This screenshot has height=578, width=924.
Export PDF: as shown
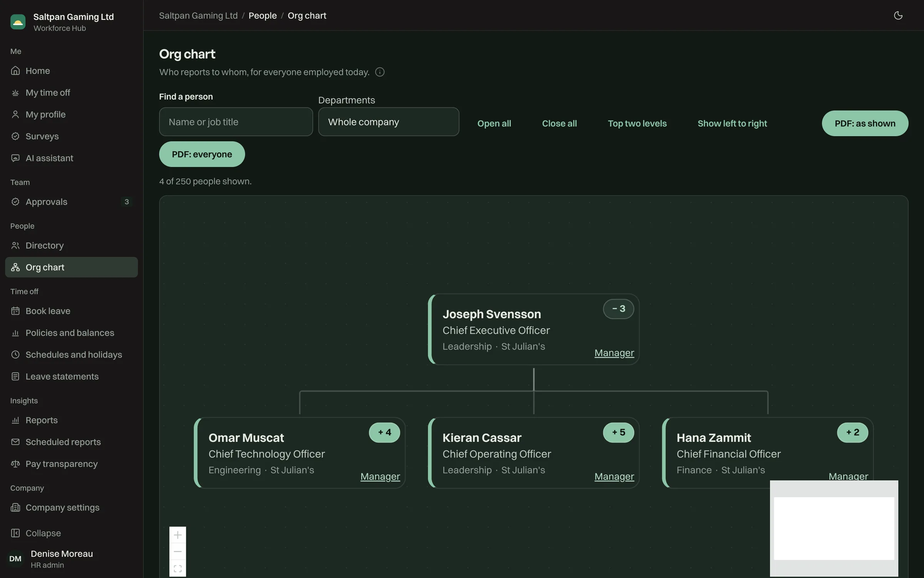865,123
